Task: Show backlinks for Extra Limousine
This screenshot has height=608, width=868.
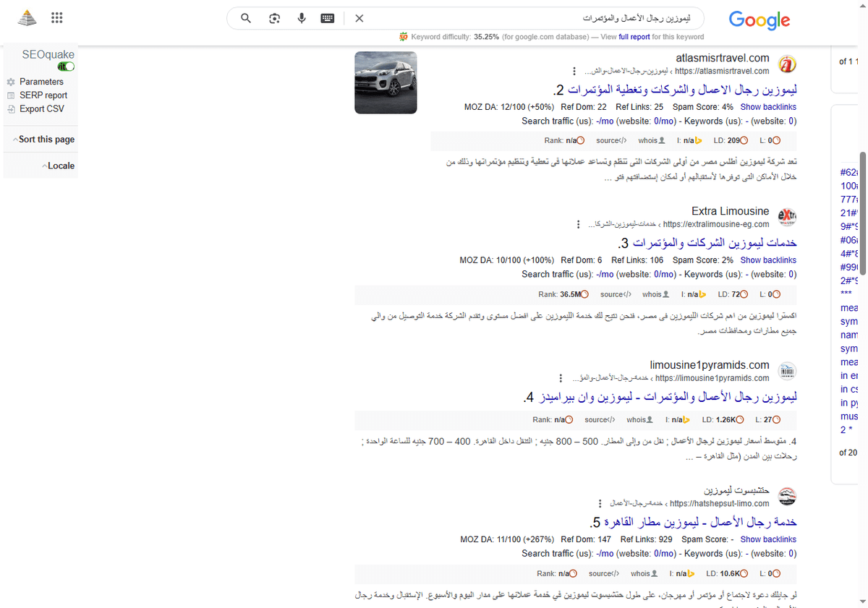Action: pyautogui.click(x=768, y=260)
